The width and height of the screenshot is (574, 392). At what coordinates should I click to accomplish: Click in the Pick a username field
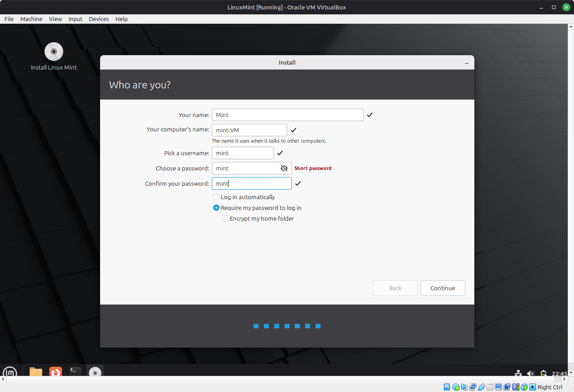(x=243, y=153)
